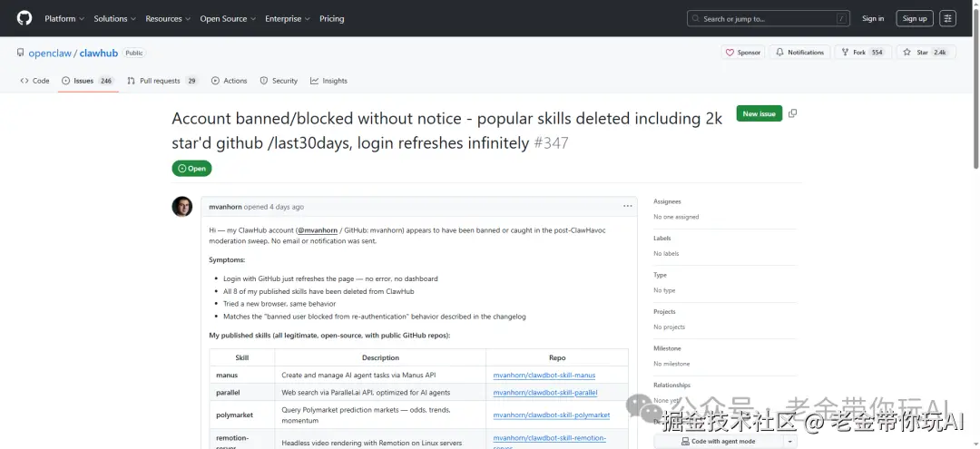Switch to the Insights tab
Screen dimensions: 980x449
328,81
